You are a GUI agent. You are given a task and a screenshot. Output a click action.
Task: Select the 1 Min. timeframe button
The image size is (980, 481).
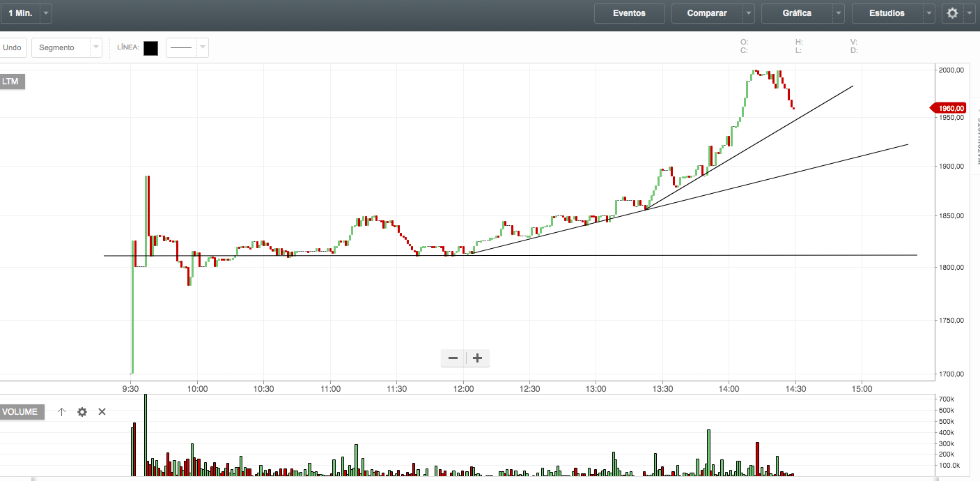point(20,13)
